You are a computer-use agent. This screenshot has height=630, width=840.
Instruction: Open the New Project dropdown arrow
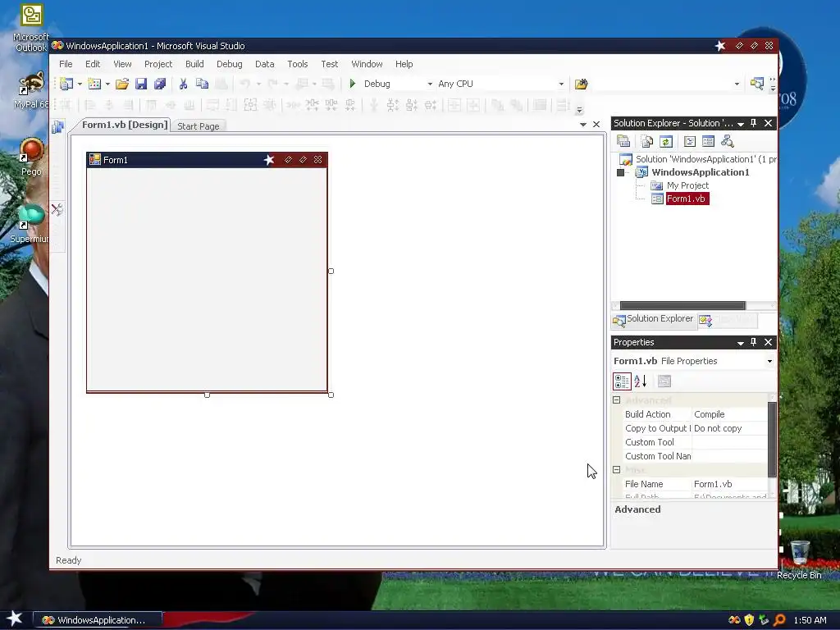point(80,84)
